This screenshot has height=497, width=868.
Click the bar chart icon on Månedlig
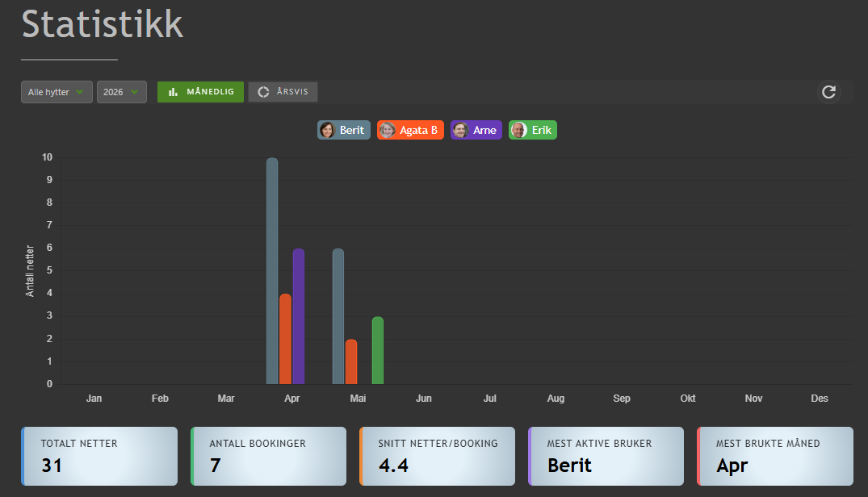click(173, 92)
